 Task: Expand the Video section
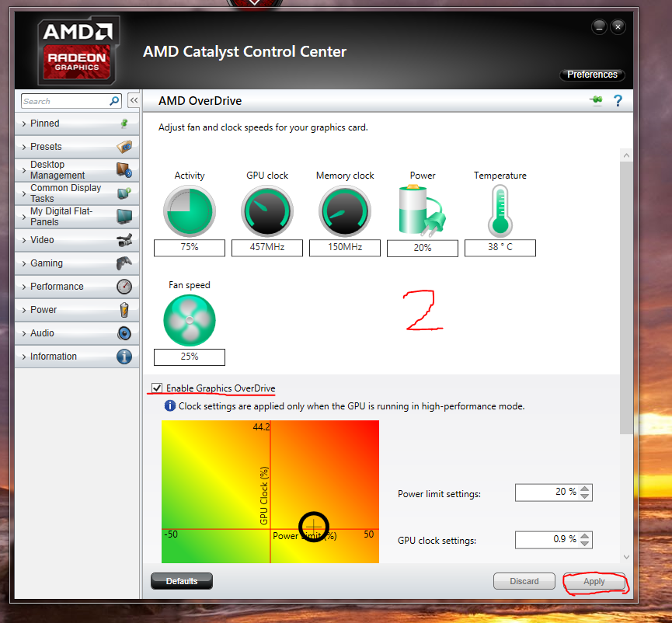point(77,240)
